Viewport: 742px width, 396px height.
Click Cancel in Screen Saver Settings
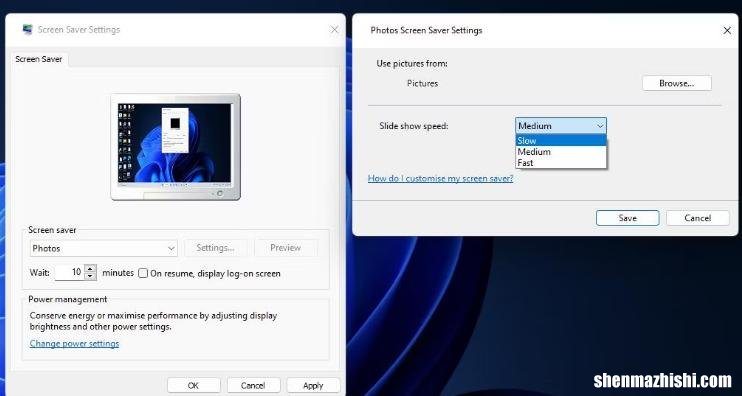point(253,386)
